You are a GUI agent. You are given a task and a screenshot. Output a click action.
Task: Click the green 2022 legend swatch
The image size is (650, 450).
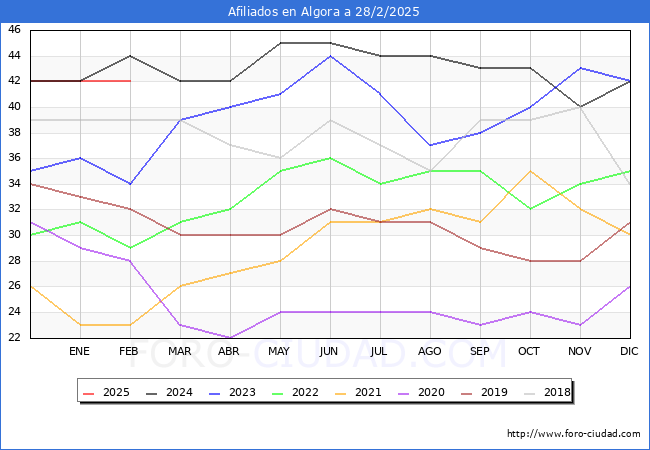coord(277,393)
